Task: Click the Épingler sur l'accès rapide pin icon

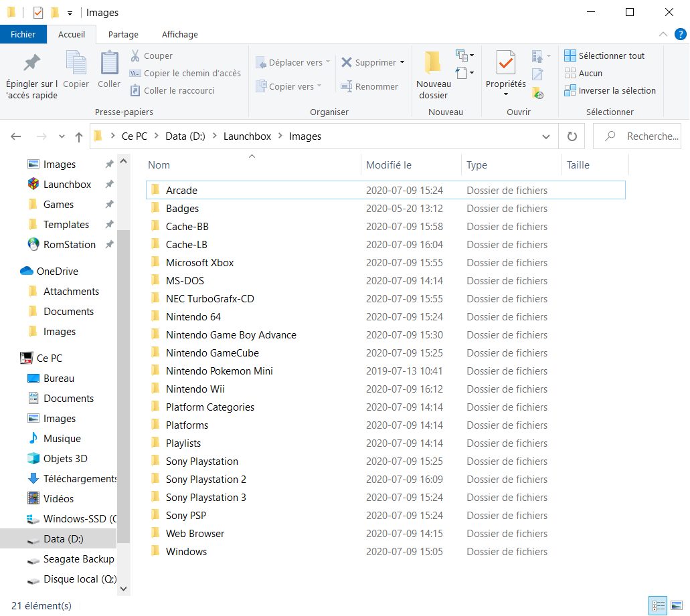Action: 31,63
